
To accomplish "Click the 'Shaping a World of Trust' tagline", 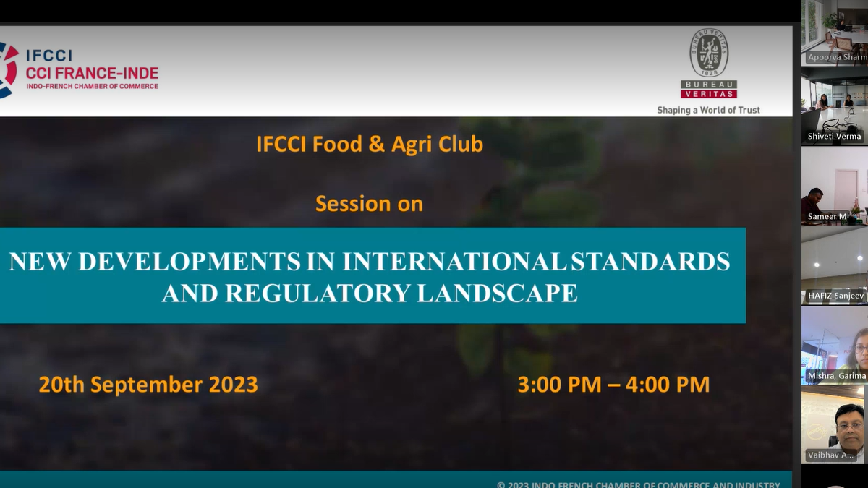I will pos(708,110).
